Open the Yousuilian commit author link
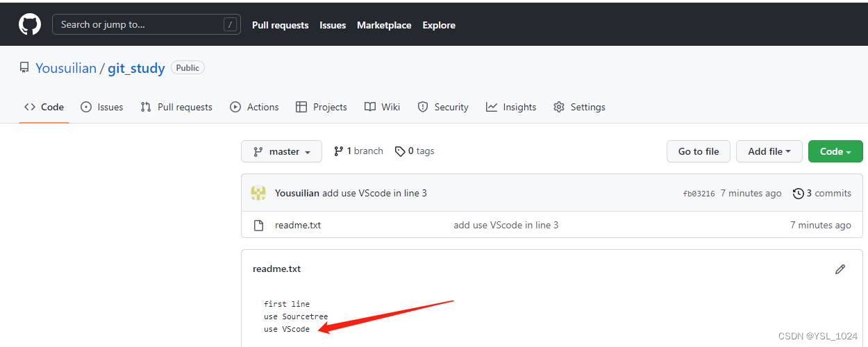Viewport: 868px width, 347px height. click(x=297, y=193)
